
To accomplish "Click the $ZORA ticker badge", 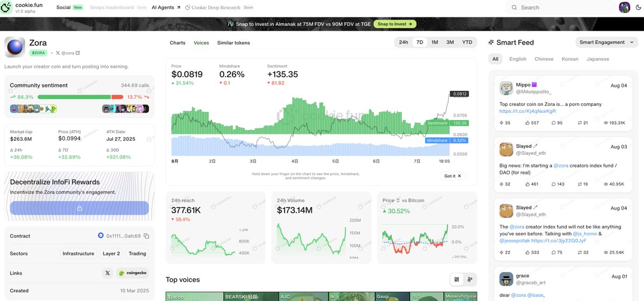I will tap(39, 53).
